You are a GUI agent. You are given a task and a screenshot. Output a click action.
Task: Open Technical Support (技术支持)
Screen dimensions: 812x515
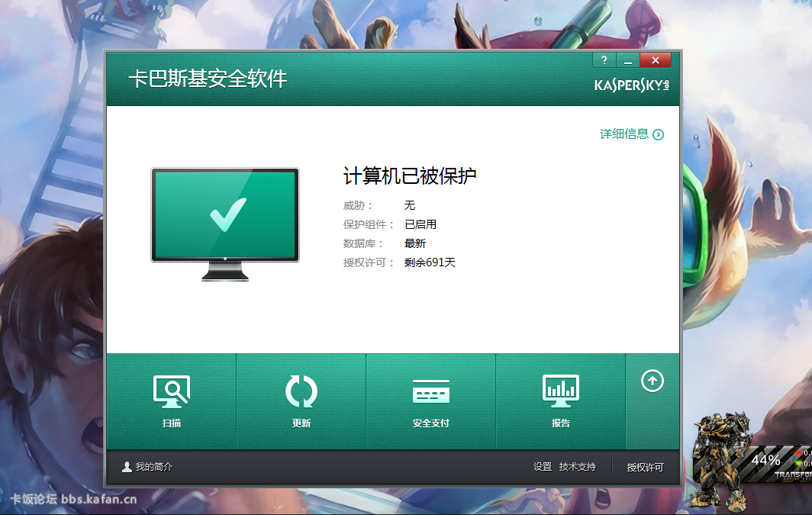pos(578,467)
